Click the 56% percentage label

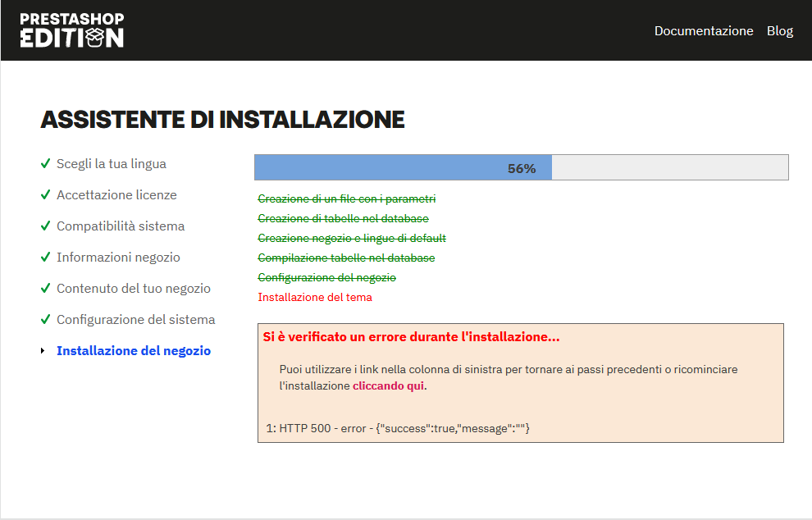tap(522, 168)
